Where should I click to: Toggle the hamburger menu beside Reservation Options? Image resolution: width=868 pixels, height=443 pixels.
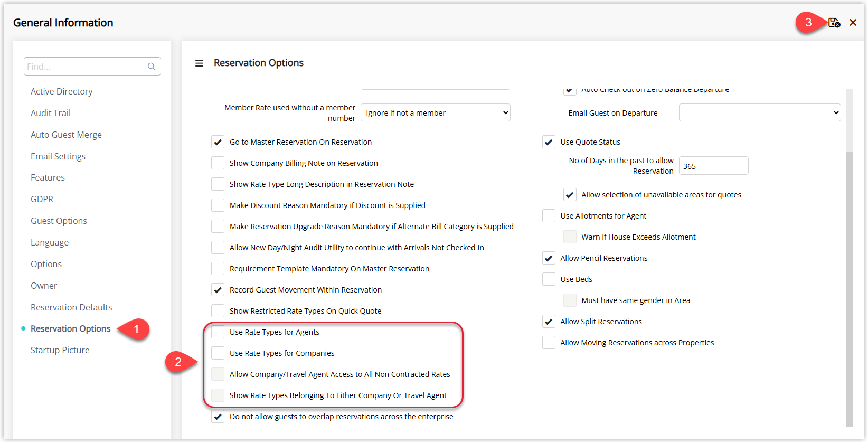(199, 63)
